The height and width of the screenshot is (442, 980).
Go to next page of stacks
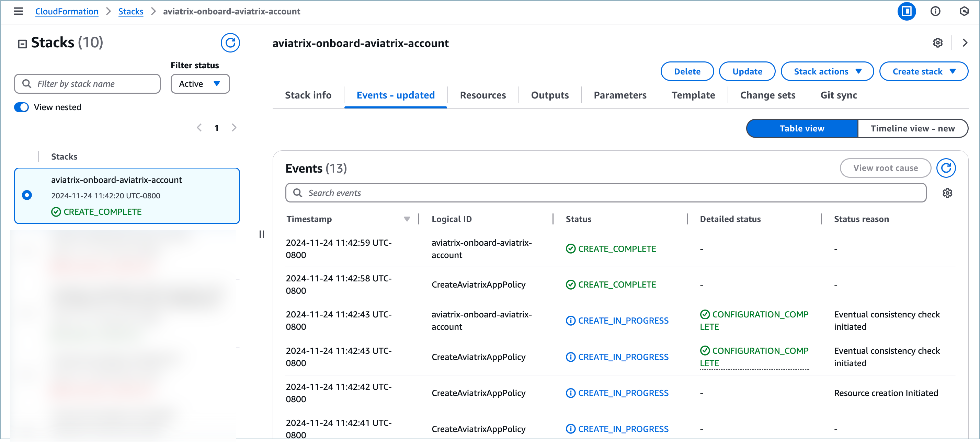(x=234, y=128)
